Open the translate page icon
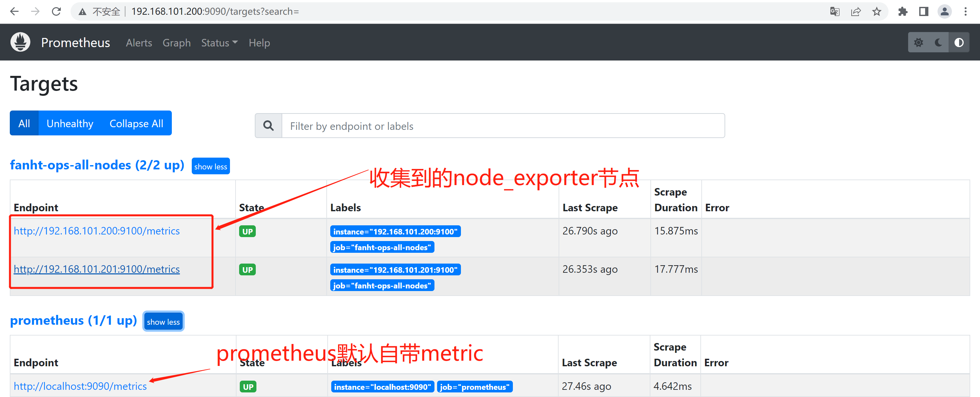The width and height of the screenshot is (980, 397). click(834, 11)
